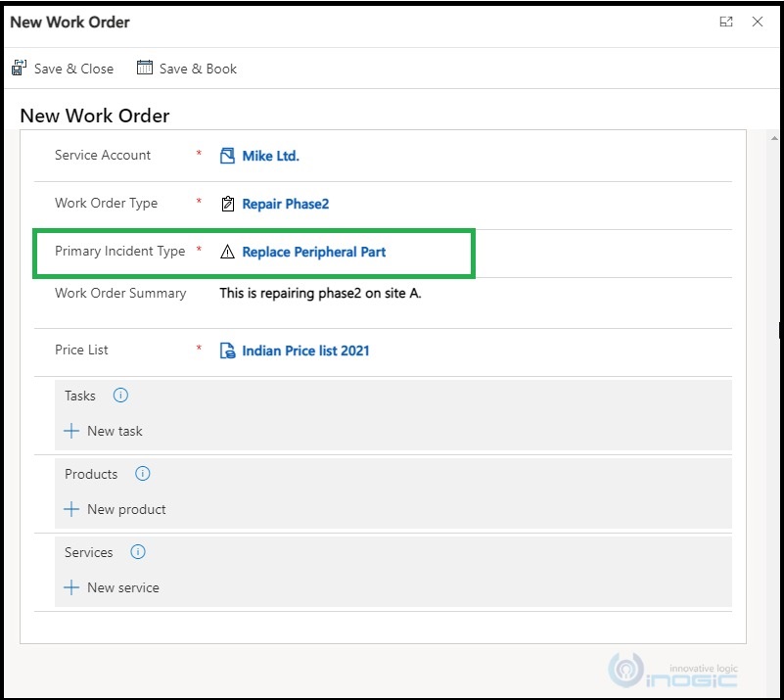784x700 pixels.
Task: Open the Replace Peripheral Part link
Action: [314, 252]
